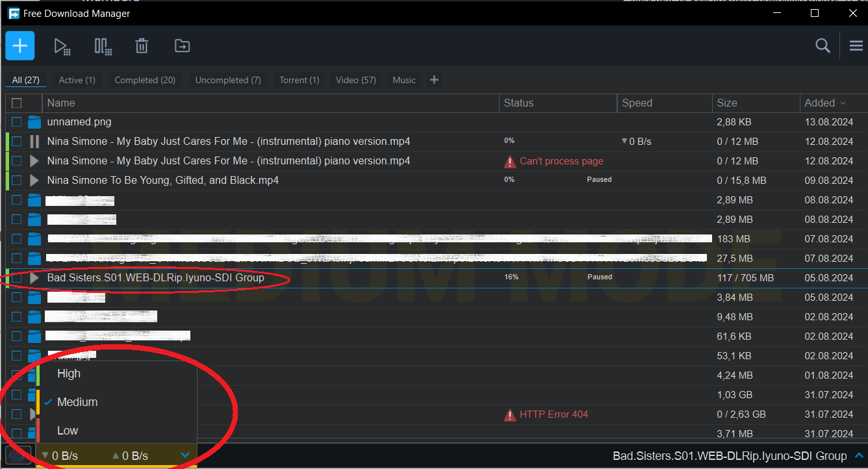
Task: Pause all downloads using the toolbar pause icon
Action: (x=103, y=46)
